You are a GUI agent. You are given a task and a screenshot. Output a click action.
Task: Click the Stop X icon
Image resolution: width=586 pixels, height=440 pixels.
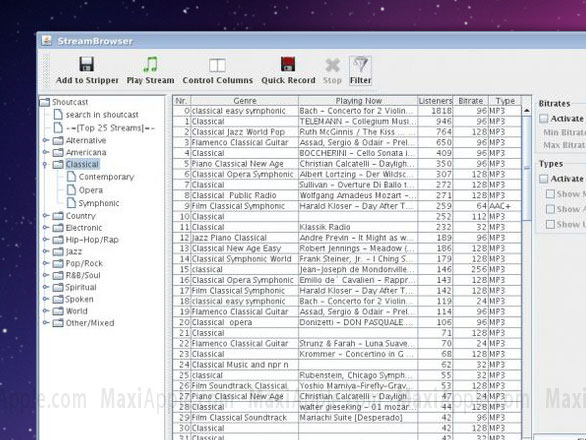pyautogui.click(x=332, y=65)
